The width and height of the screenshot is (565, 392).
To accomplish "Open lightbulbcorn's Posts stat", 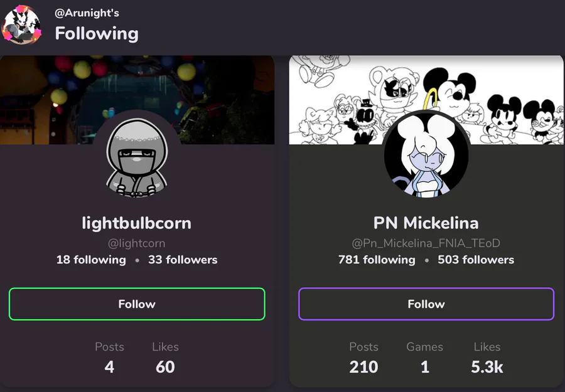I will coord(109,359).
